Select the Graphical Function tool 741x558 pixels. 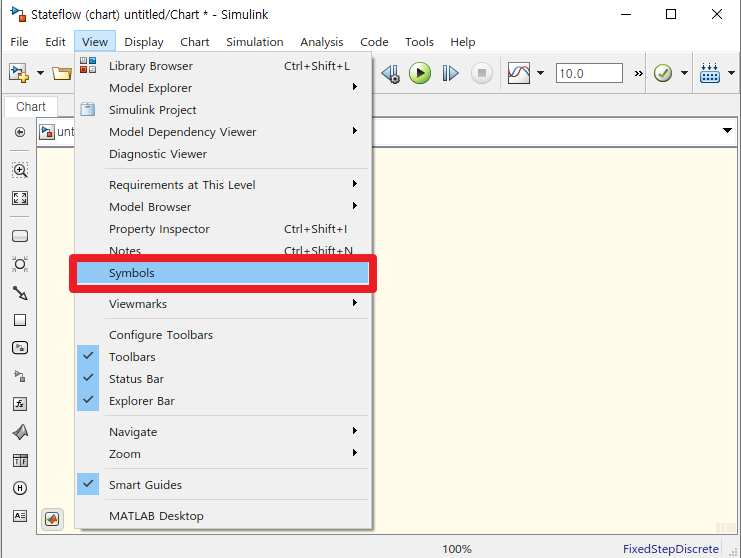click(20, 404)
